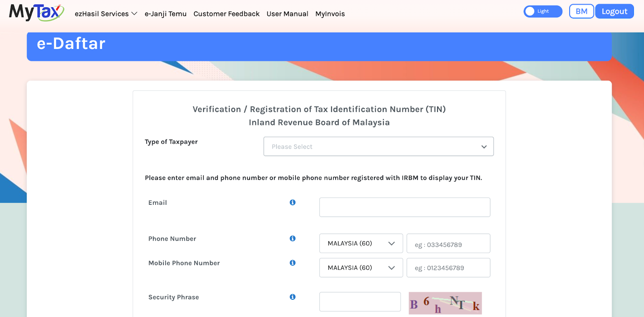Click the MyTax logo
Viewport: 644px width, 317px height.
pos(37,12)
